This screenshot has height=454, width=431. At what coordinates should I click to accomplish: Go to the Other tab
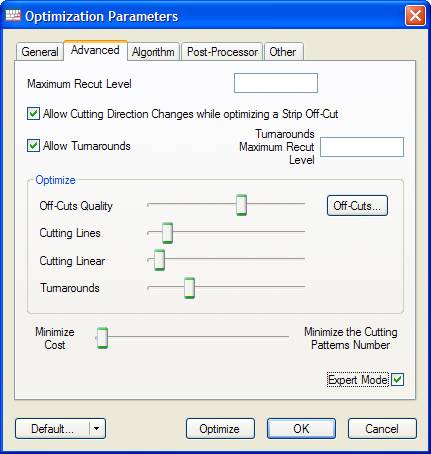[x=283, y=52]
